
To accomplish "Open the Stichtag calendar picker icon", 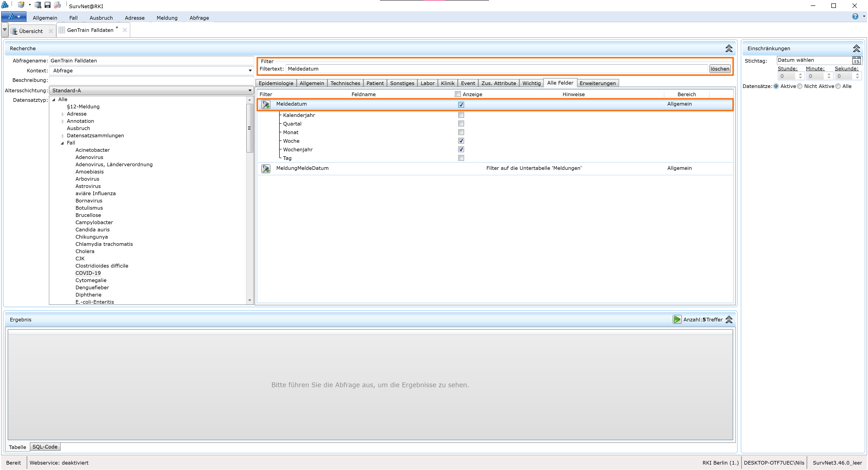I will [x=856, y=61].
